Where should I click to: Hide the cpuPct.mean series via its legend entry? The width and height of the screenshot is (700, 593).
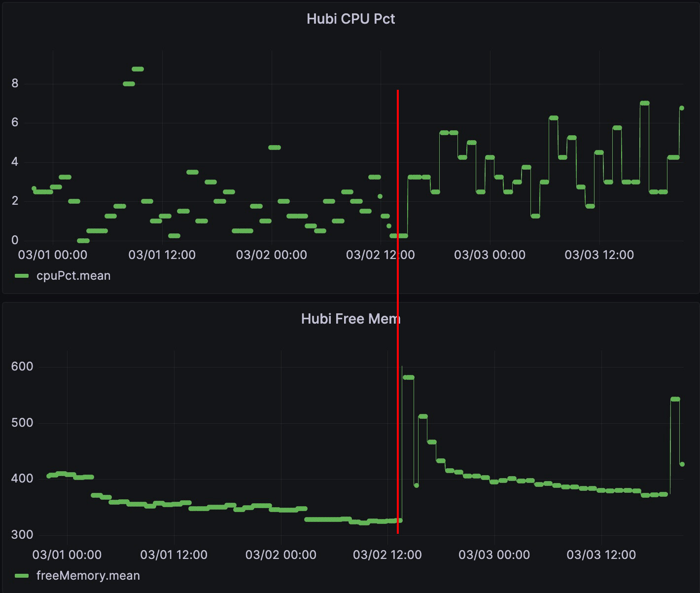(x=72, y=275)
